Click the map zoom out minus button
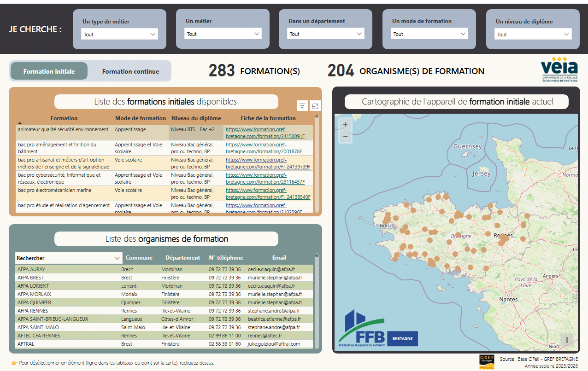 click(x=345, y=136)
